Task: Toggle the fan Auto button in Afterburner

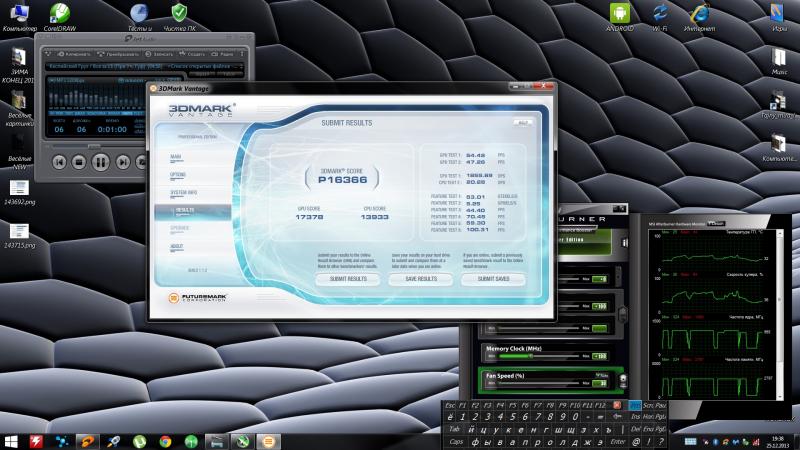Action: pyautogui.click(x=602, y=376)
